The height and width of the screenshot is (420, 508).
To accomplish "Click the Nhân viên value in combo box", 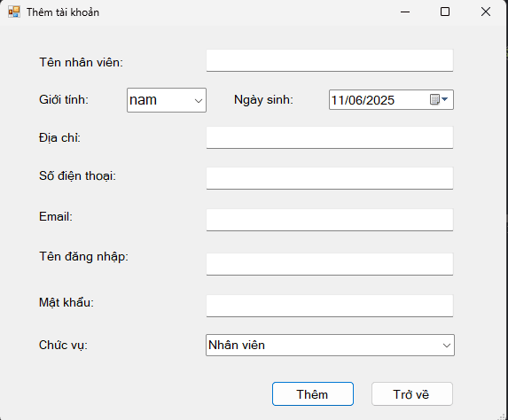I will (x=237, y=346).
